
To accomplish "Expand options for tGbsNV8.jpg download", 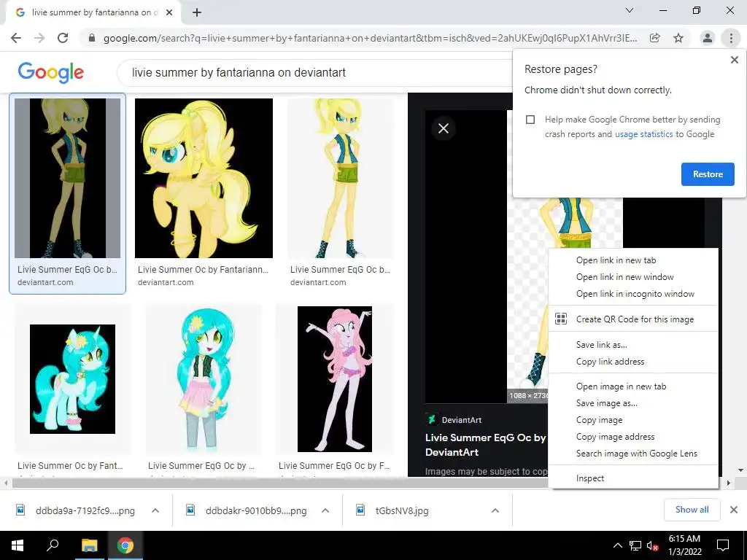I will 495,510.
